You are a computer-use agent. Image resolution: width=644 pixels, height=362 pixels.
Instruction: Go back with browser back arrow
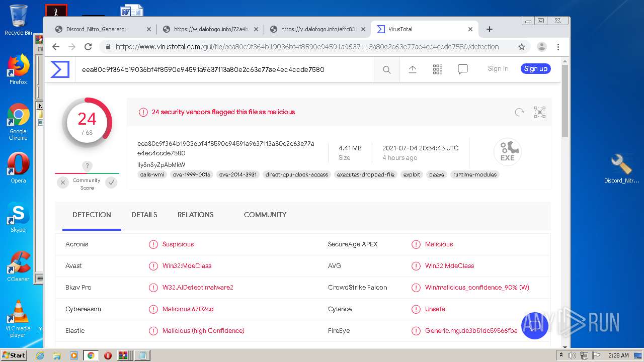pos(56,47)
